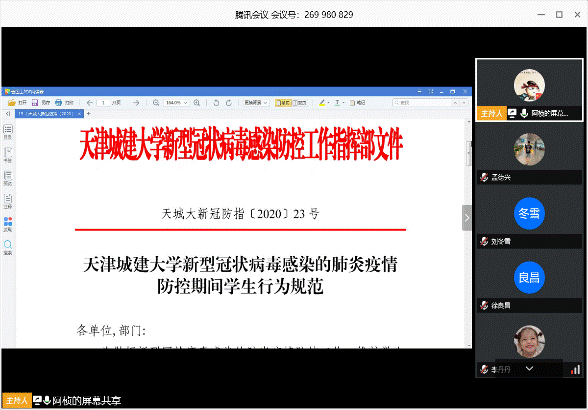Screen dimensions: 588x410
Task: Open the highlighter color dropdown arrow
Action: point(328,102)
